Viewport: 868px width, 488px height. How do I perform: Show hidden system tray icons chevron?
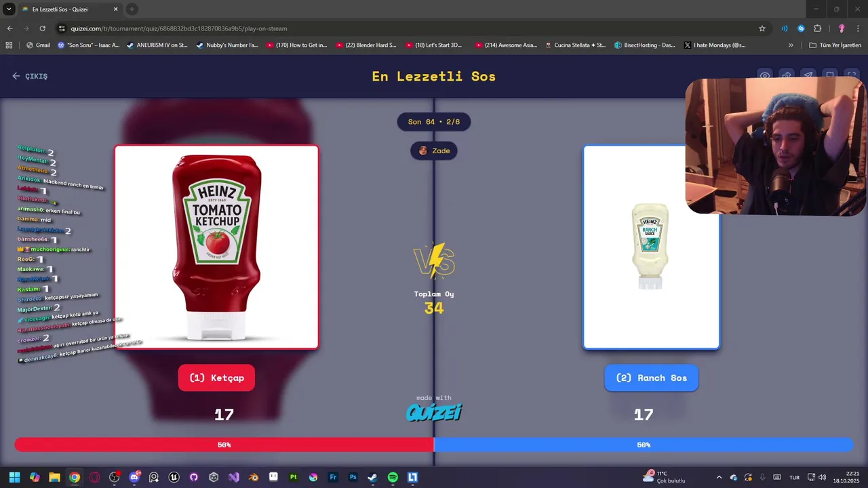[x=719, y=477]
